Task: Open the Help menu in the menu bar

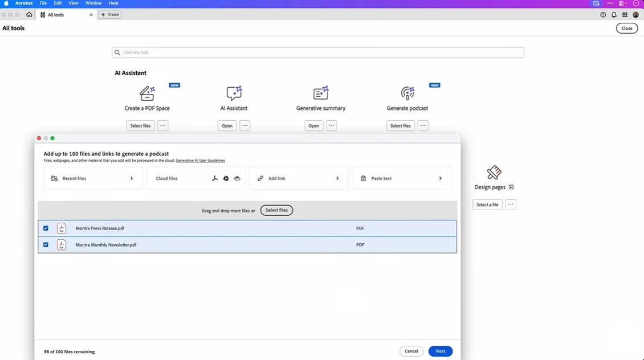Action: [x=113, y=3]
